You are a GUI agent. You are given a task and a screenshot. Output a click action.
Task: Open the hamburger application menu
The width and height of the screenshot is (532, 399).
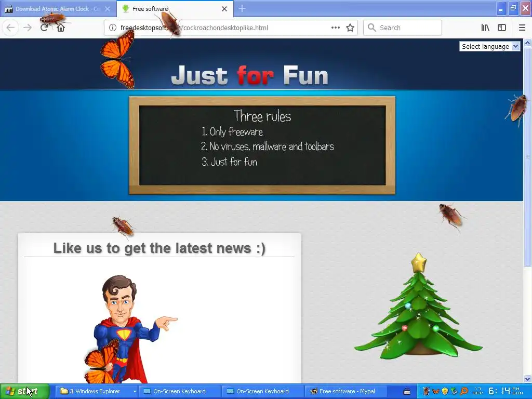pyautogui.click(x=522, y=28)
